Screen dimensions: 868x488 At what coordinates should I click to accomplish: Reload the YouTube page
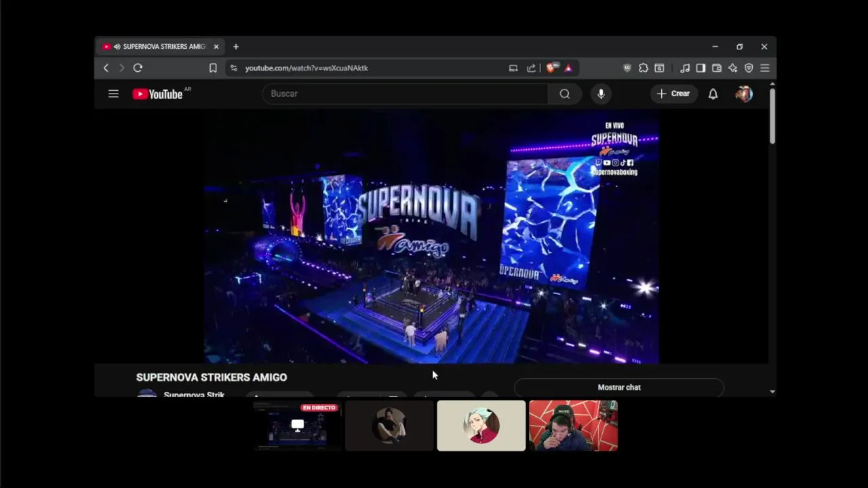(138, 68)
